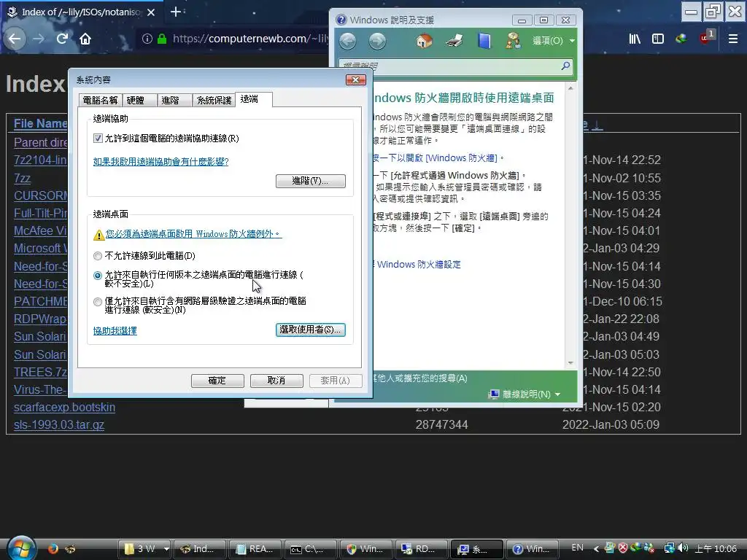
Task: Click the green padlock in Firefox address bar
Action: 162,39
